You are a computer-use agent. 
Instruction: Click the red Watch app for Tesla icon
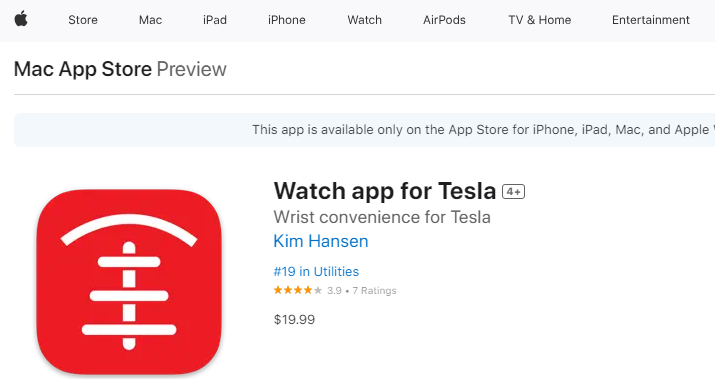pos(129,282)
